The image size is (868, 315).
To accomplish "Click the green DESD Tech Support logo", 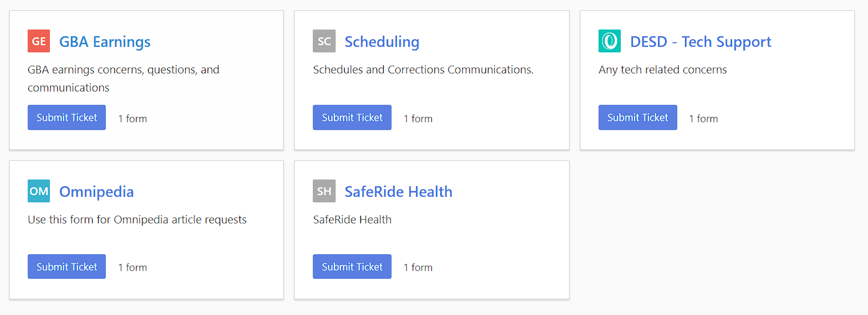I will pyautogui.click(x=609, y=42).
